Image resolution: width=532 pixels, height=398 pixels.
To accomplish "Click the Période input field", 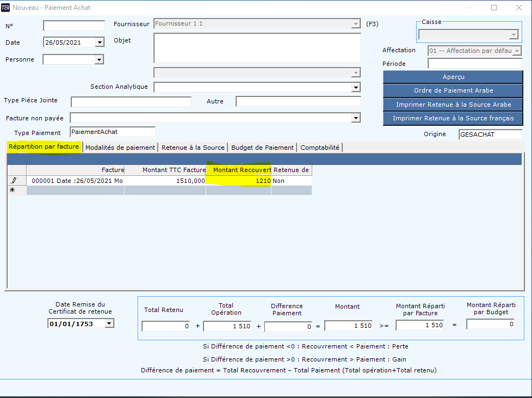I will coord(475,64).
